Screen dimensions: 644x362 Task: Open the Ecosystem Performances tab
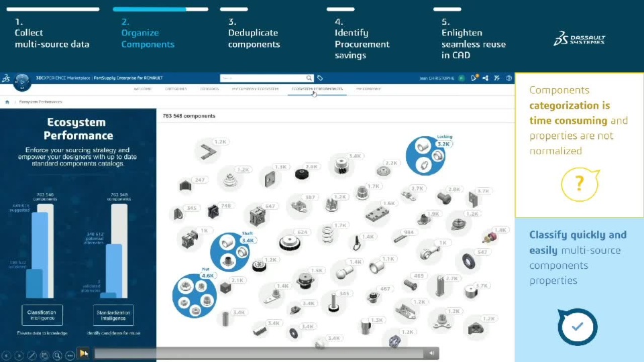317,88
